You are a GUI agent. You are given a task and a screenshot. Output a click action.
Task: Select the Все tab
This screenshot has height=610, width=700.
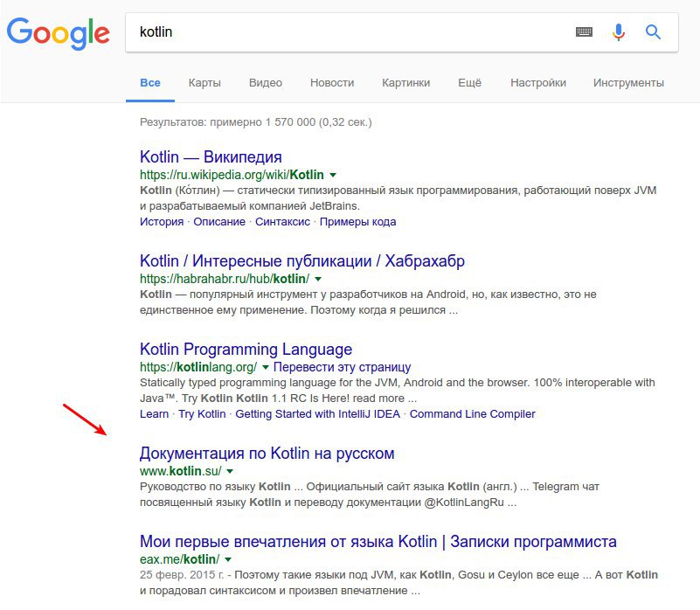coord(150,83)
